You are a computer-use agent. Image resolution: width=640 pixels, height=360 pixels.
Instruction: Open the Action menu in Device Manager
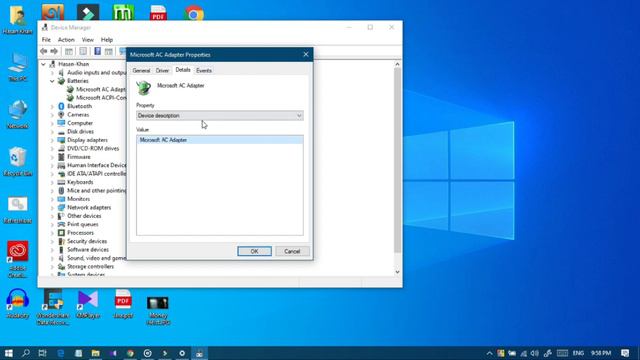(66, 40)
